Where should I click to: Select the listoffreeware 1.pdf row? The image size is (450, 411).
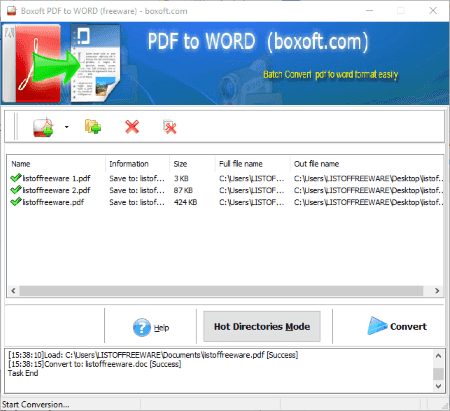pyautogui.click(x=225, y=178)
